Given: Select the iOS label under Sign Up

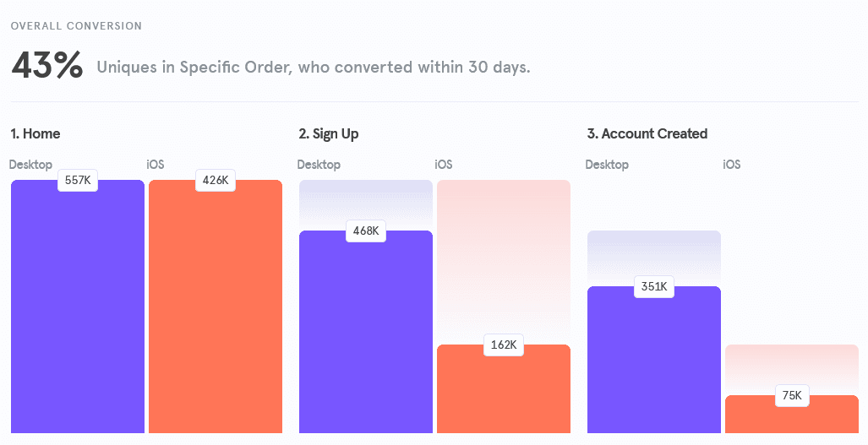Looking at the screenshot, I should click(x=444, y=165).
